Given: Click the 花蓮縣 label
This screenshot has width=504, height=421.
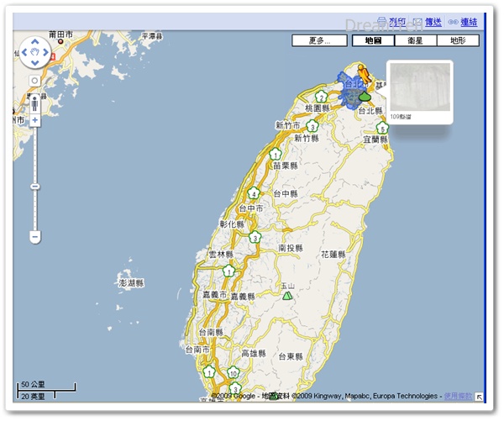Looking at the screenshot, I should [333, 255].
